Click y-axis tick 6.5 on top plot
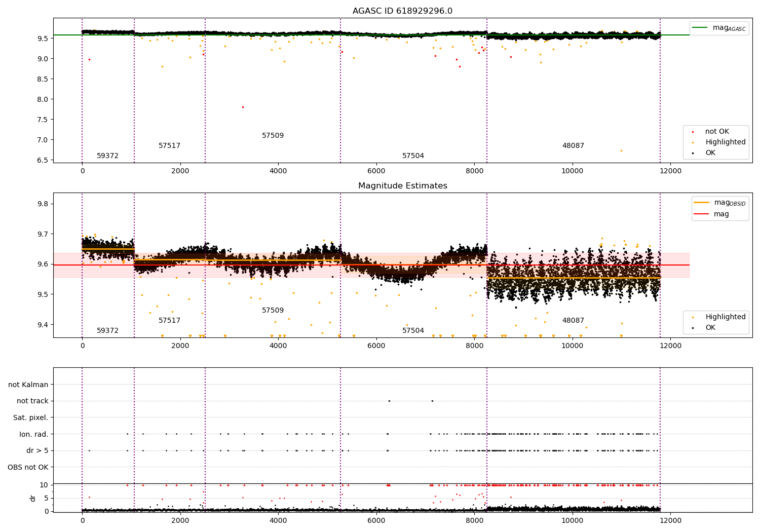This screenshot has height=532, width=760. (x=43, y=160)
